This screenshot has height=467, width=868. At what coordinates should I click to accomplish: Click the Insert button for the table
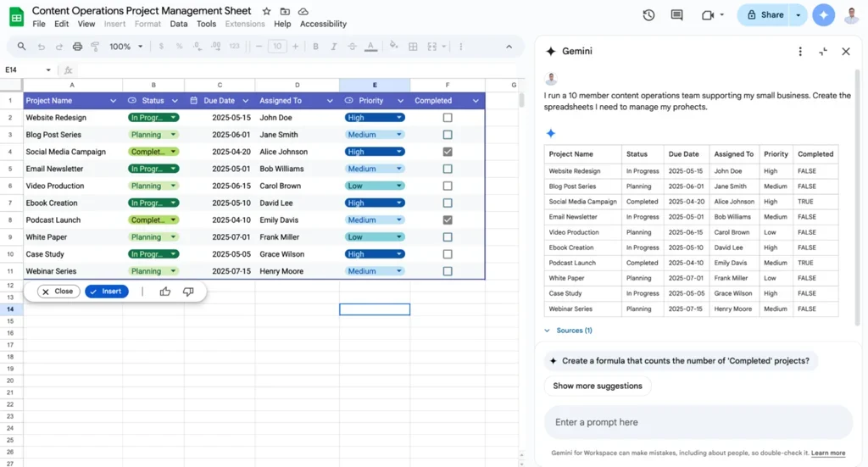106,292
